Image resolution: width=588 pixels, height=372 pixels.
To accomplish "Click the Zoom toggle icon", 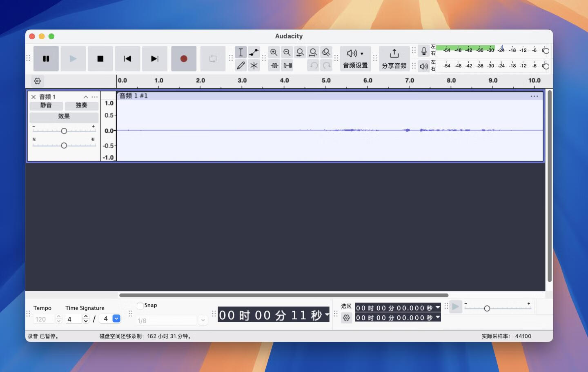I will tap(326, 52).
